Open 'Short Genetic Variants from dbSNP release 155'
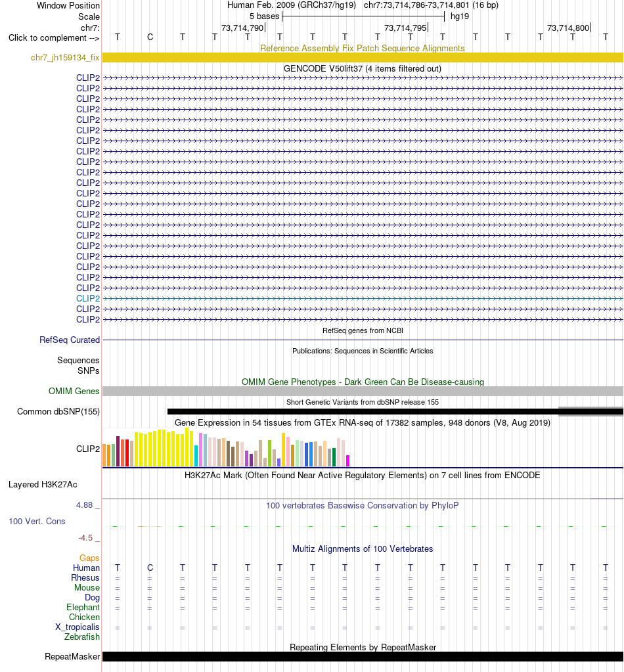This screenshot has height=672, width=624. 363,402
